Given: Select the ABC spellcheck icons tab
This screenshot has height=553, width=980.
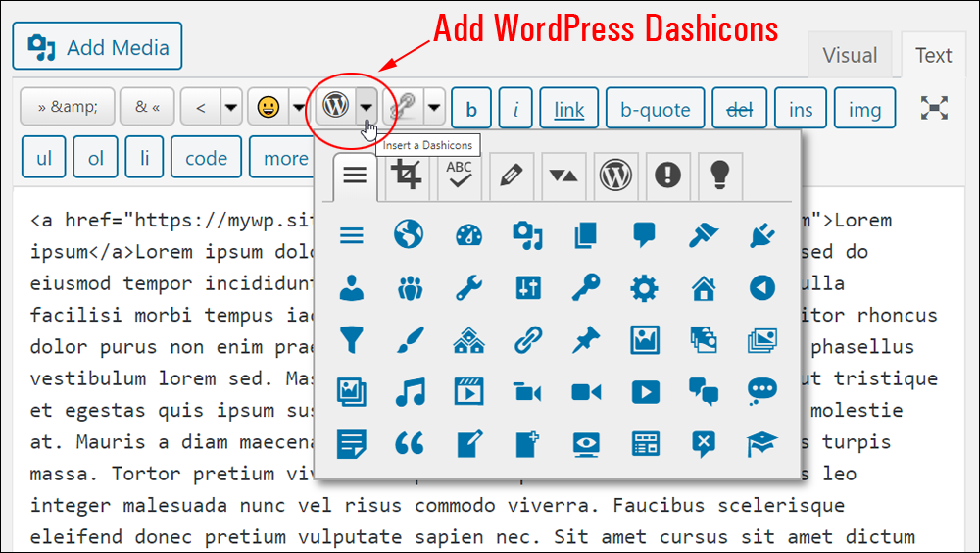Looking at the screenshot, I should [x=460, y=176].
